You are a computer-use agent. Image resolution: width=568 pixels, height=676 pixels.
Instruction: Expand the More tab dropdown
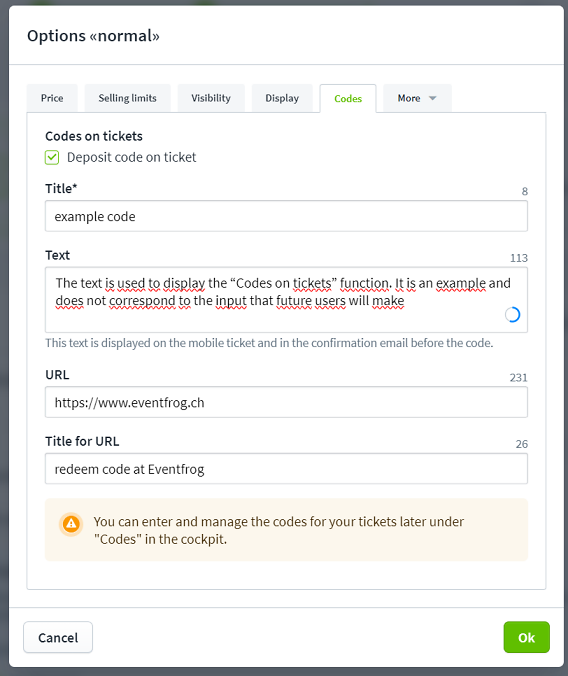point(417,98)
